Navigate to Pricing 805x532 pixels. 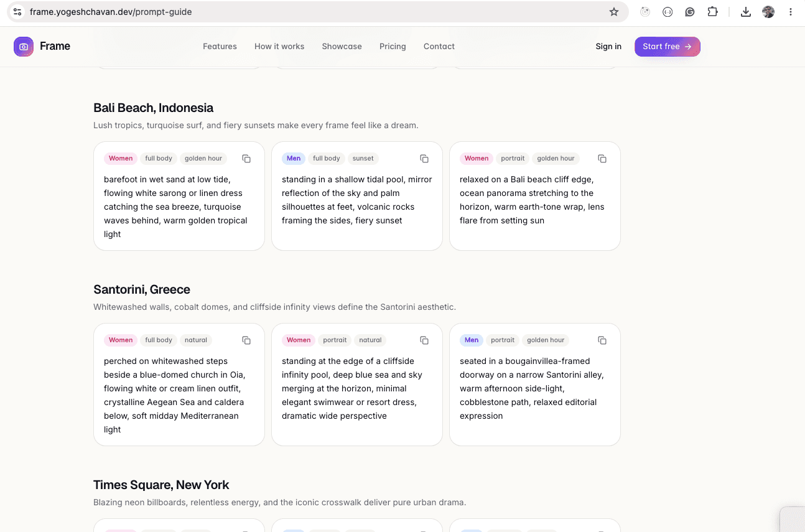click(393, 47)
